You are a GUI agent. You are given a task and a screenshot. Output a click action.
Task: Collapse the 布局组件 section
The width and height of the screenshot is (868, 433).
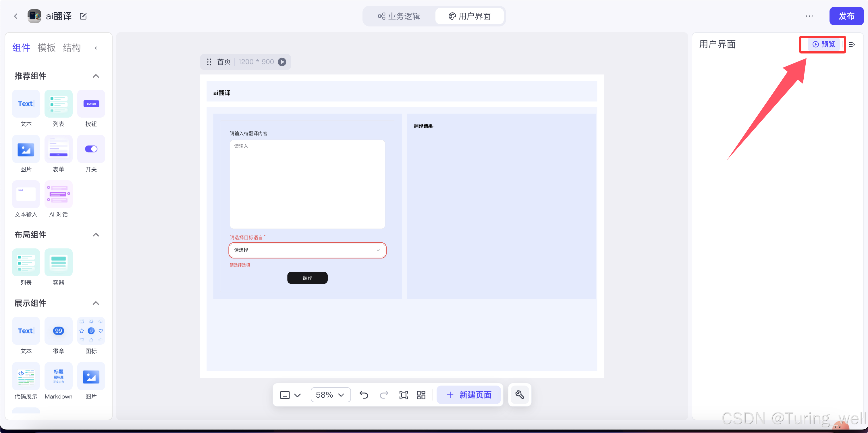pos(96,235)
